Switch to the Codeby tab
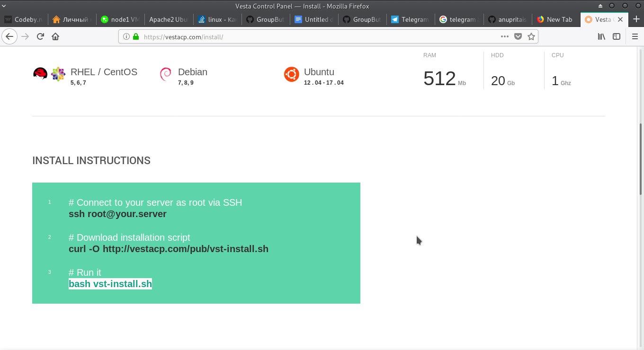Viewport: 644px width, 350px height. [25, 19]
